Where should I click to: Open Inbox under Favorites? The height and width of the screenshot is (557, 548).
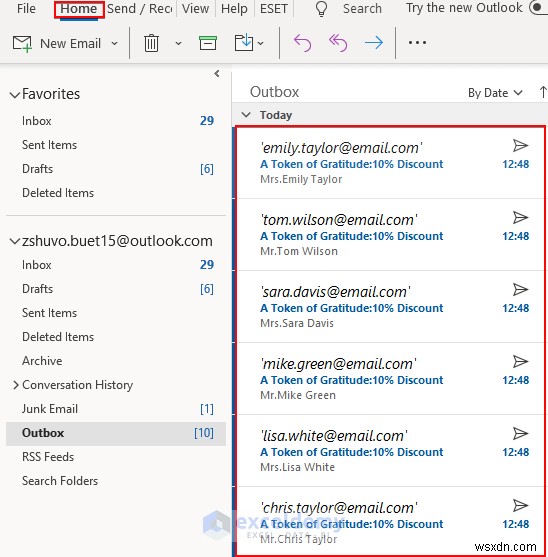116,121
